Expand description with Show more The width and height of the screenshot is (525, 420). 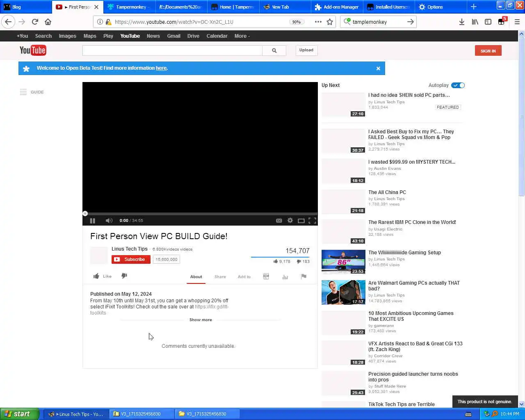201,320
